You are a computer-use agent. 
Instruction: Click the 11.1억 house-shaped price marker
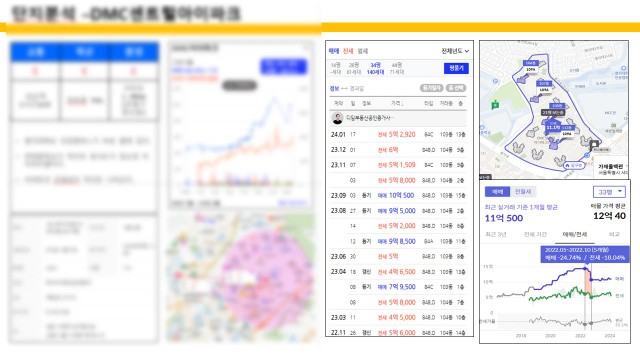553,127
